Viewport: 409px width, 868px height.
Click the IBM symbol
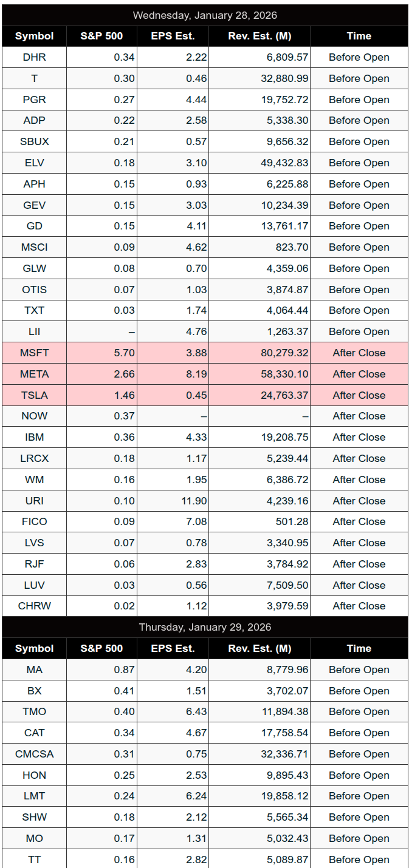(x=34, y=437)
